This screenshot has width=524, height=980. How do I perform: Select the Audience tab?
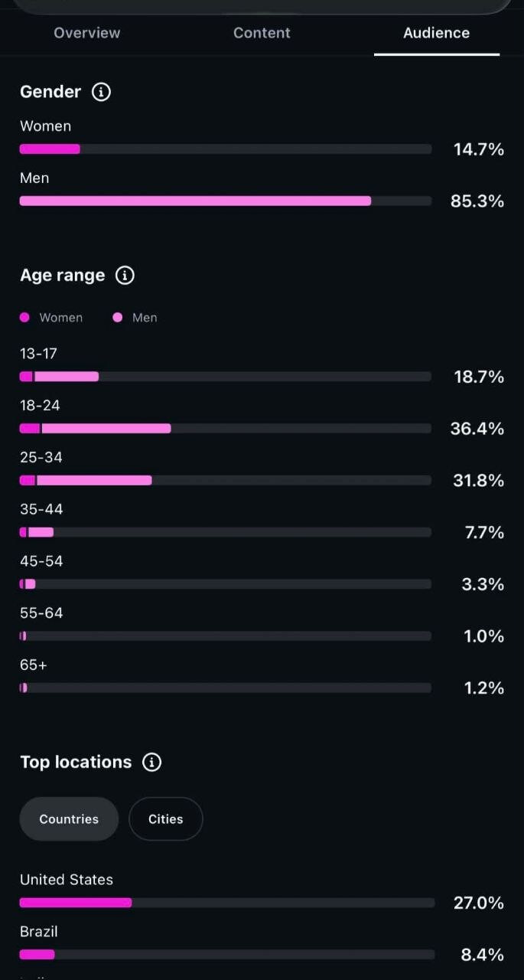click(437, 33)
